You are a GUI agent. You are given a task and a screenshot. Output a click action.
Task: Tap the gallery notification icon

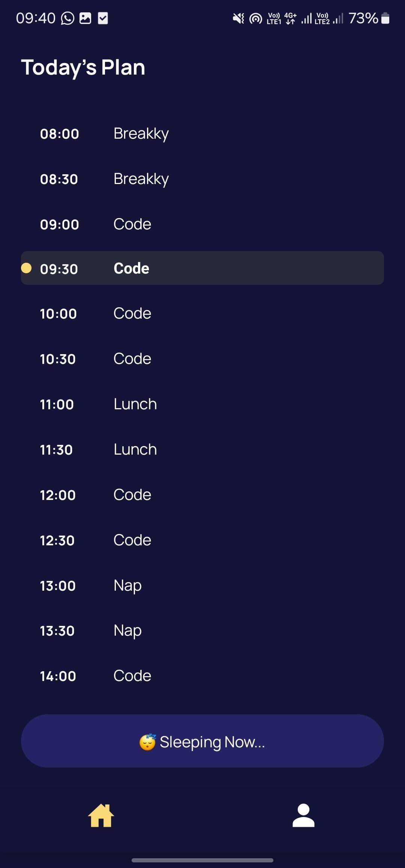[x=85, y=18]
